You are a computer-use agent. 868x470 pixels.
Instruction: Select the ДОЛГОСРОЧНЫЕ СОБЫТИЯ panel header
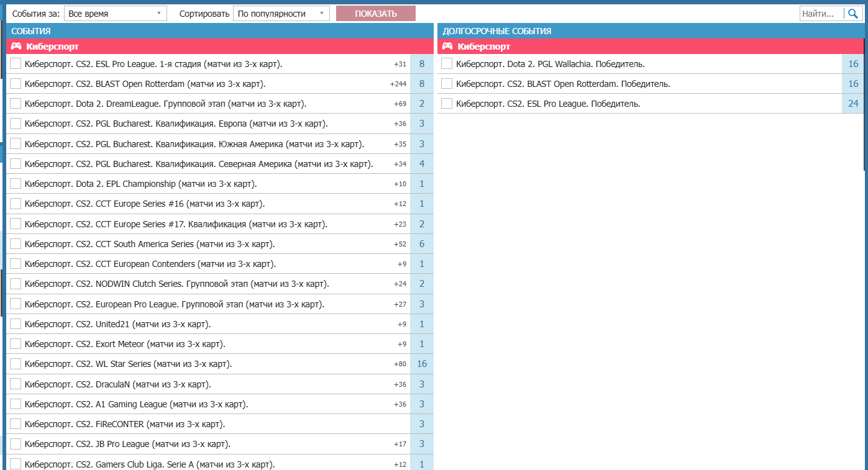click(497, 31)
